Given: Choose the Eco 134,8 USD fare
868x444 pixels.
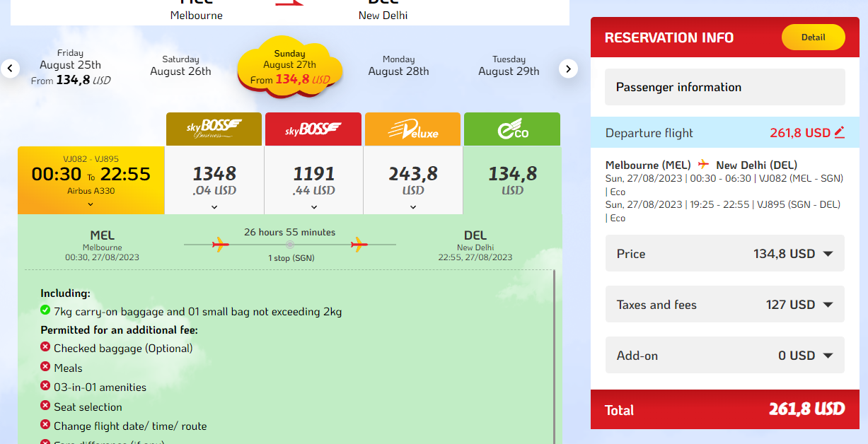Looking at the screenshot, I should (x=512, y=180).
